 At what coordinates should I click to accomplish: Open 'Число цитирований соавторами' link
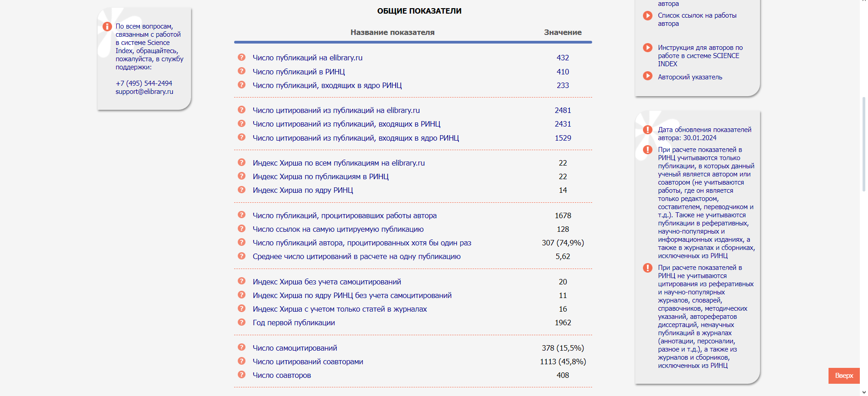pyautogui.click(x=308, y=362)
